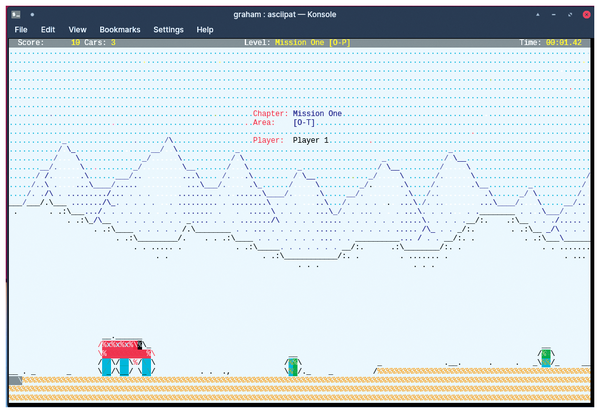Click the window title 'graham : asciipat — Konsole'
The width and height of the screenshot is (600, 413).
(x=285, y=15)
